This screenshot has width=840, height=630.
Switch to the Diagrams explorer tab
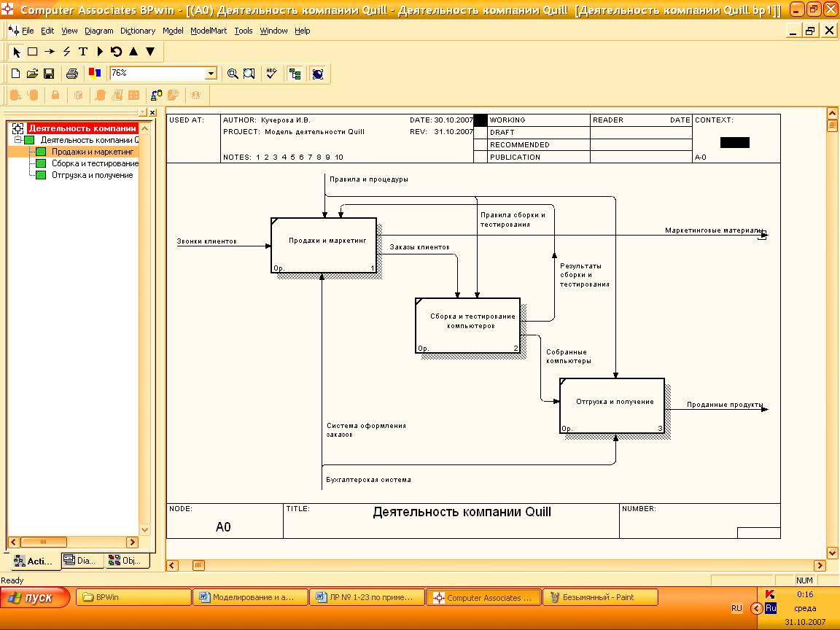82,560
